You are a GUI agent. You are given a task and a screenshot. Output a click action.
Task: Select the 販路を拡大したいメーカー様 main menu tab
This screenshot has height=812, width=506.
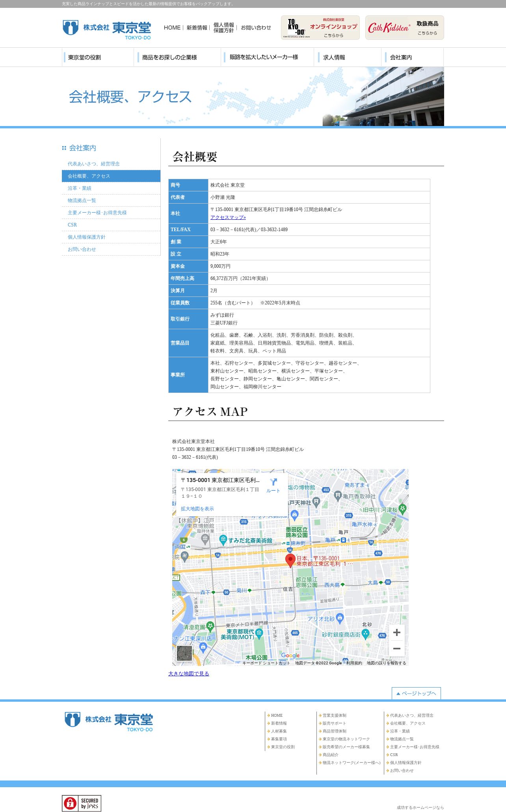(x=268, y=57)
